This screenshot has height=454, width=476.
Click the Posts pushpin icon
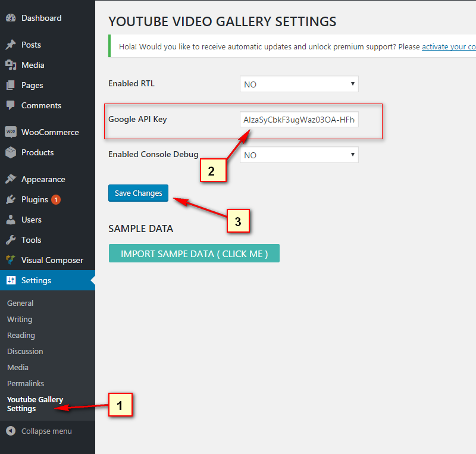pos(11,45)
